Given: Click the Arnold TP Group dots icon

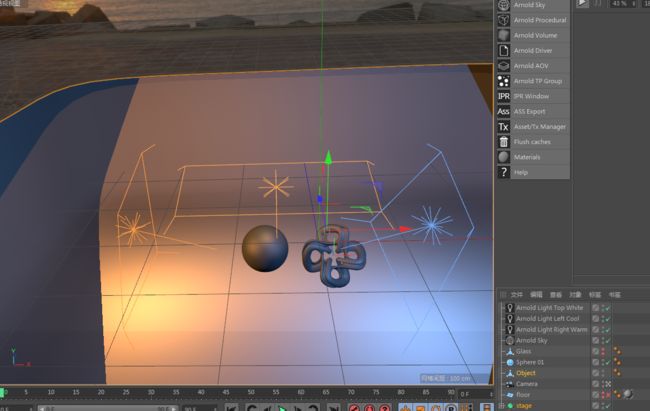Looking at the screenshot, I should coord(503,81).
